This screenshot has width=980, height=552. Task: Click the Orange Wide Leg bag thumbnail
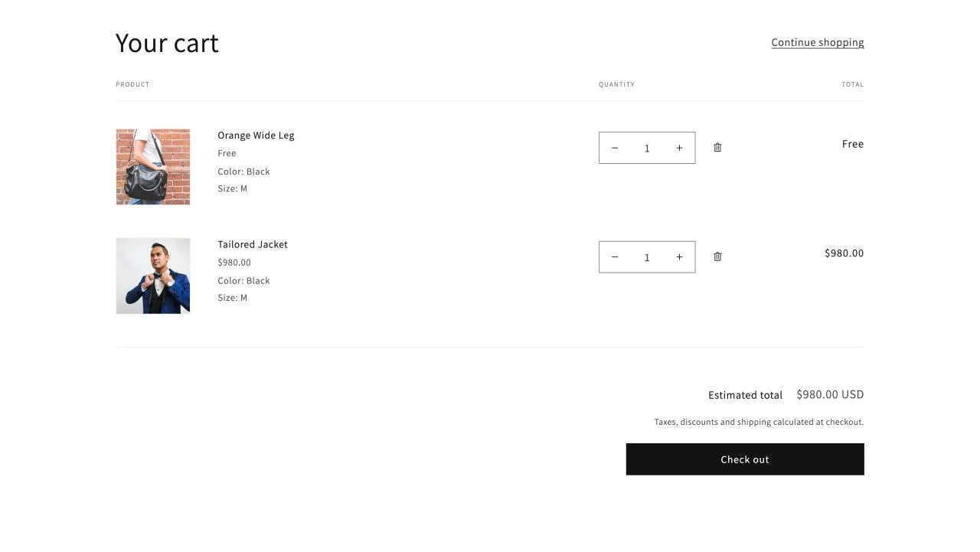(x=153, y=167)
